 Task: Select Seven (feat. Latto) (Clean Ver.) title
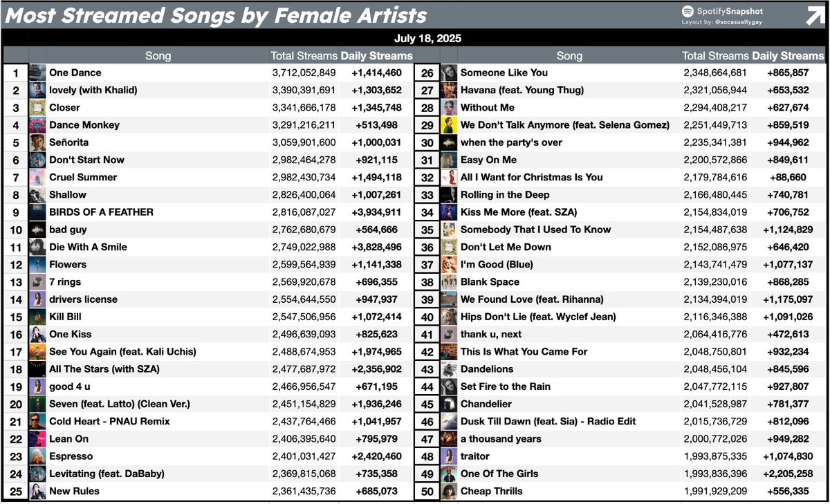tap(120, 404)
